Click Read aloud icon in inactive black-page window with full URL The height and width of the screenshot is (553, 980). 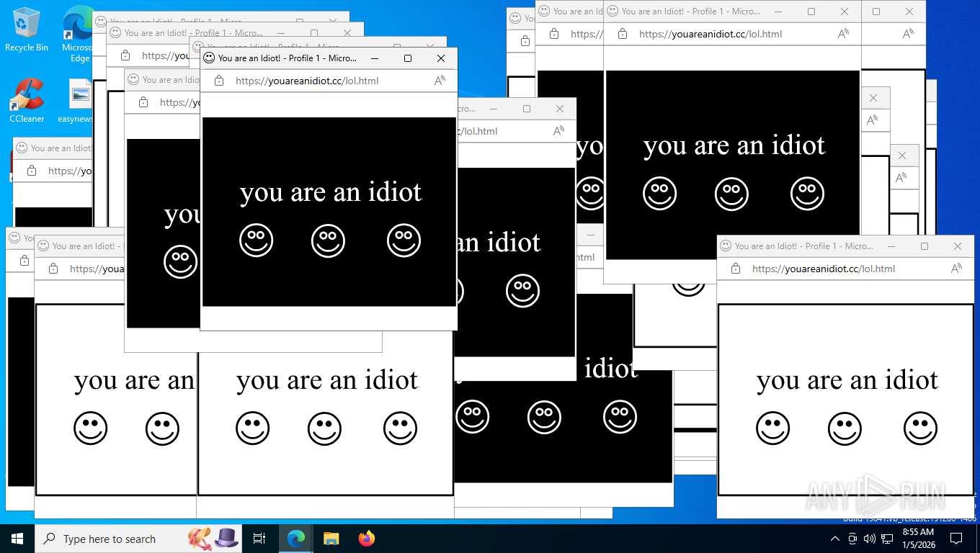(843, 34)
